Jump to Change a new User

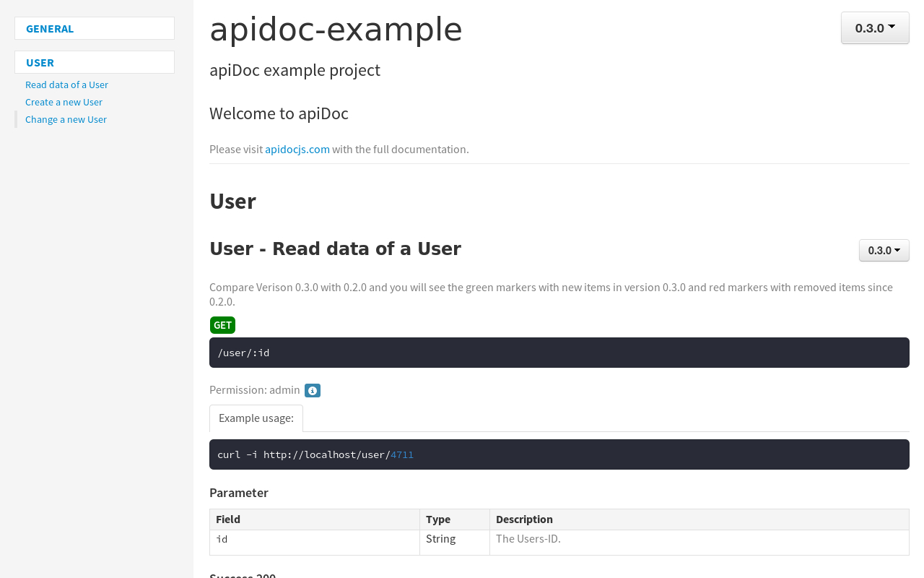(x=66, y=119)
